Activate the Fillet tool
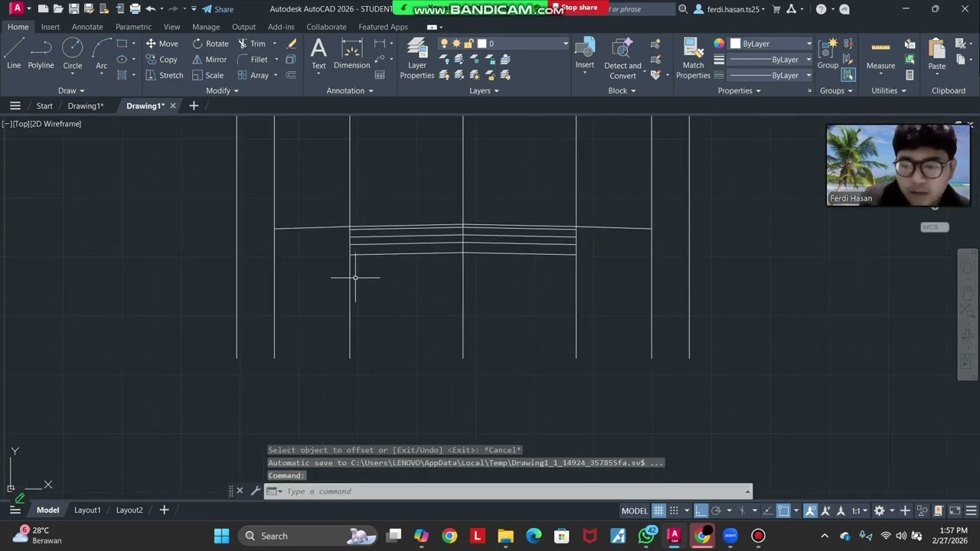Screen dimensions: 980x551 [252, 60]
